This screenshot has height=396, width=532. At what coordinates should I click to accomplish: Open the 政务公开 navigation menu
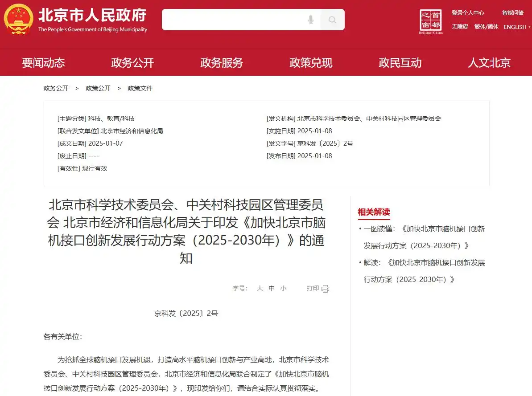tap(132, 63)
